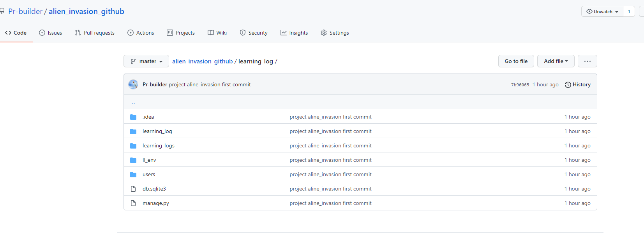644x238 pixels.
Task: Click the eye icon on Unwatch
Action: point(589,11)
